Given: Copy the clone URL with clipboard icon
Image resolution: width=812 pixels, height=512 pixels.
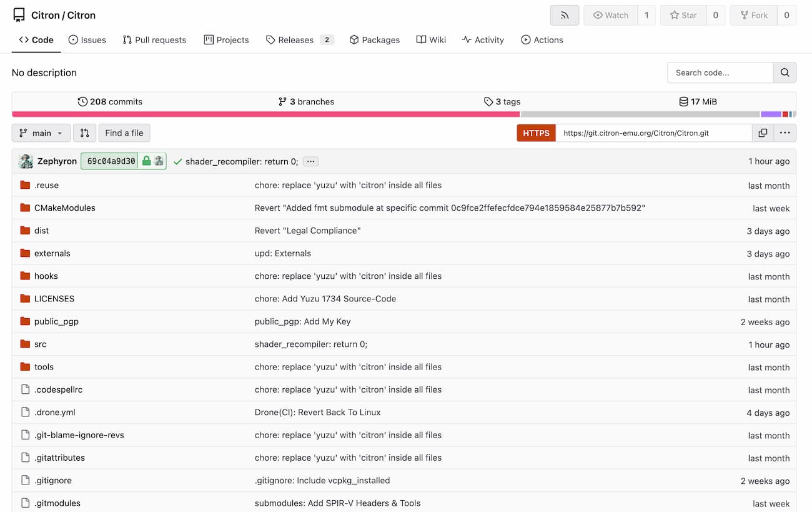Looking at the screenshot, I should point(763,133).
